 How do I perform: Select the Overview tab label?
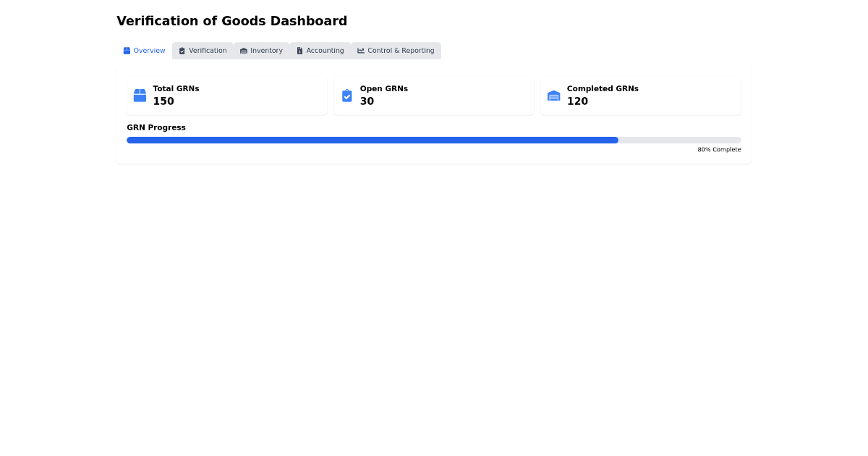149,51
